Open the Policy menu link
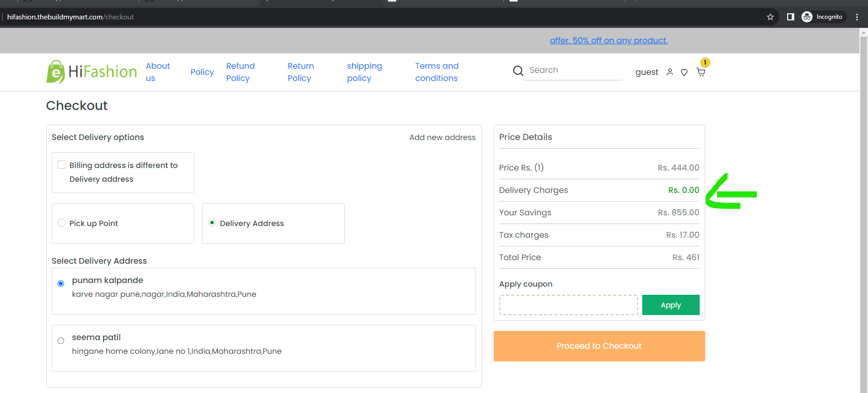Image resolution: width=868 pixels, height=393 pixels. coord(202,72)
